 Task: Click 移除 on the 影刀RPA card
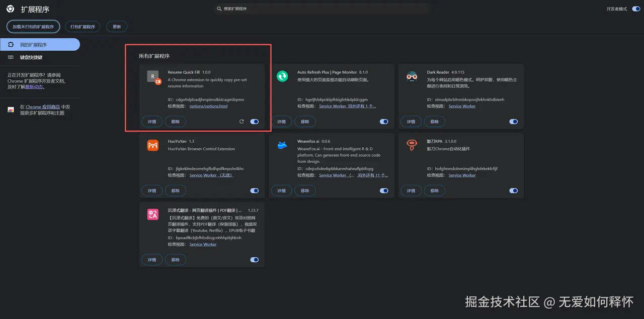tap(435, 190)
